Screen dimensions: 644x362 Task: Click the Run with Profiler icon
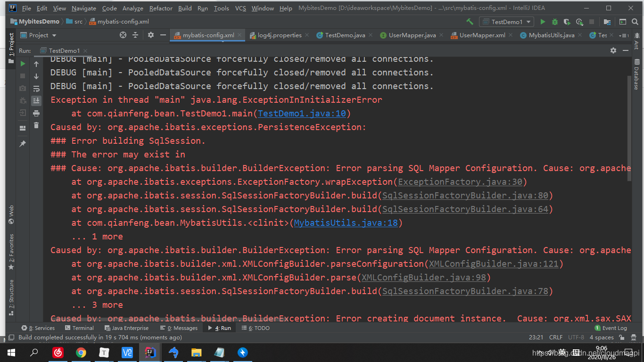pos(579,22)
